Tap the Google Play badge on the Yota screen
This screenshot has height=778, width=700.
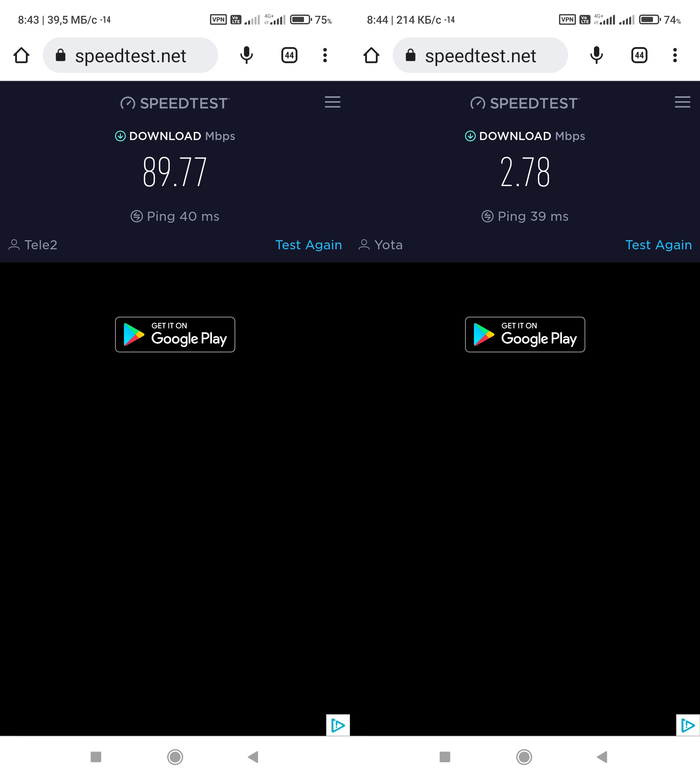525,334
